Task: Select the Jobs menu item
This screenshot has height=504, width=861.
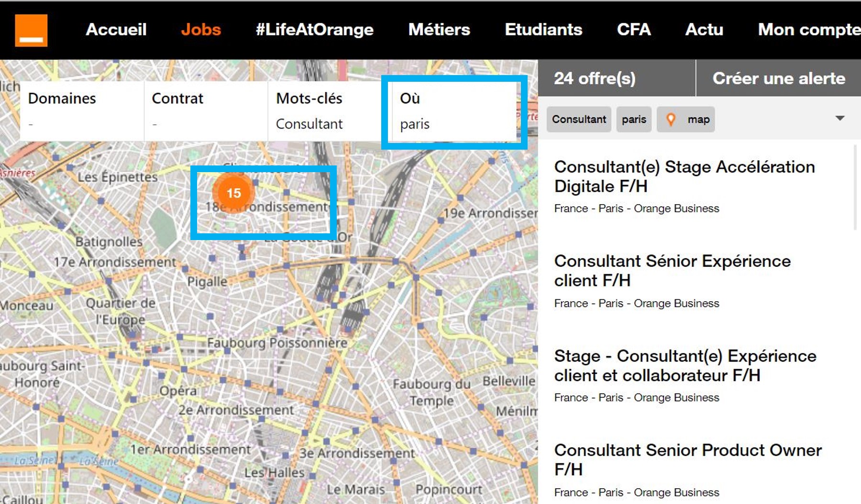Action: pyautogui.click(x=201, y=30)
